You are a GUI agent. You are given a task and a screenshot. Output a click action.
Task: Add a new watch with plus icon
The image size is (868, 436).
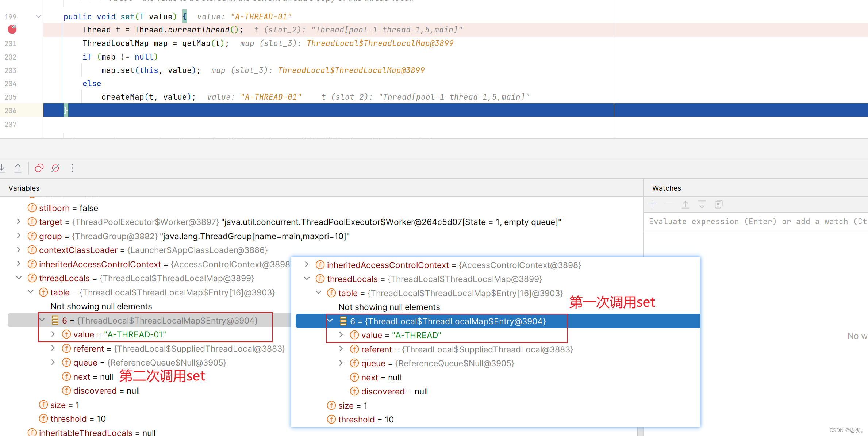pos(652,204)
